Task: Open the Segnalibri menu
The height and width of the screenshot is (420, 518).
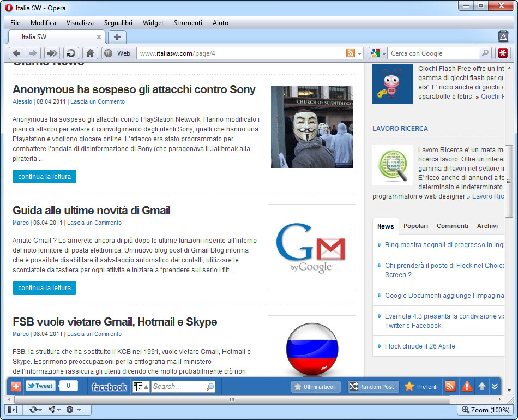Action: [x=118, y=23]
